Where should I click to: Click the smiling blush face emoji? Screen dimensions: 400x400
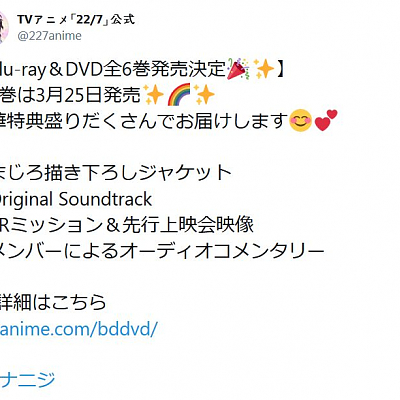[x=301, y=121]
